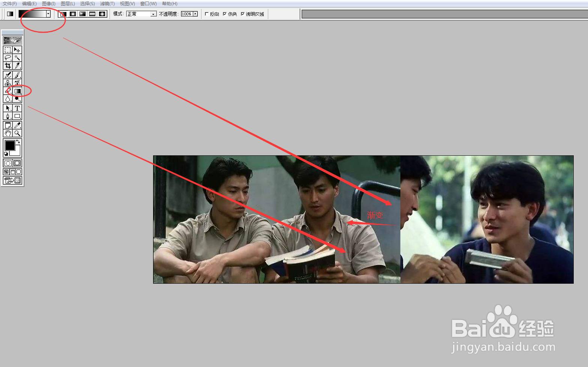This screenshot has height=367, width=588.
Task: Choose Linear Gradient style
Action: pos(63,14)
